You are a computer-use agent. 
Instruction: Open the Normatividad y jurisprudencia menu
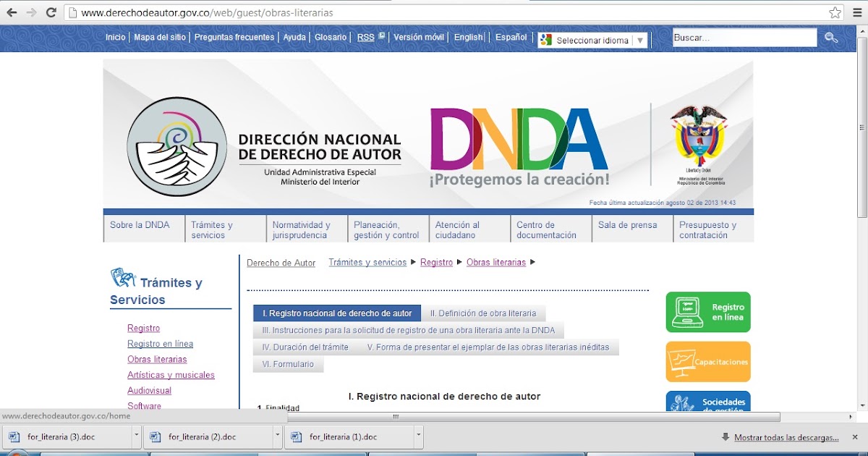307,229
